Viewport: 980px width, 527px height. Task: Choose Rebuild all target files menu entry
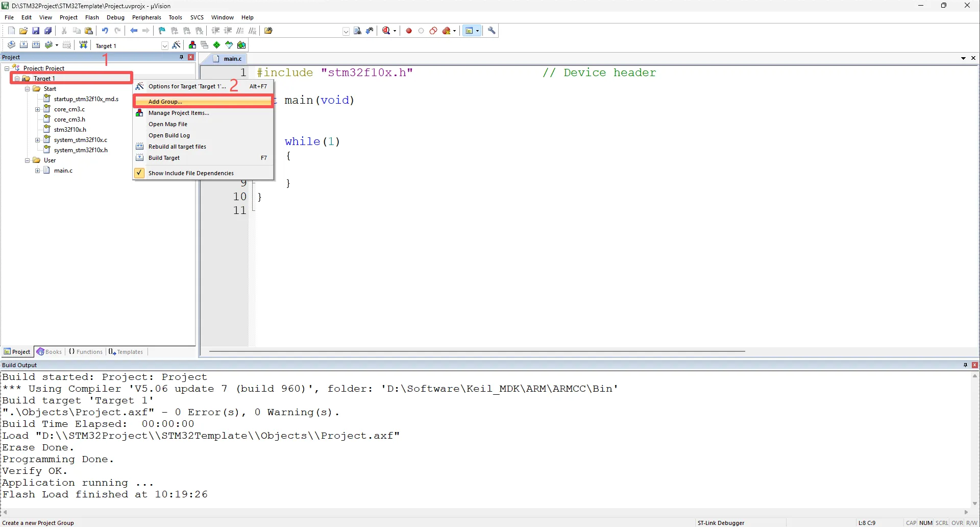[177, 147]
